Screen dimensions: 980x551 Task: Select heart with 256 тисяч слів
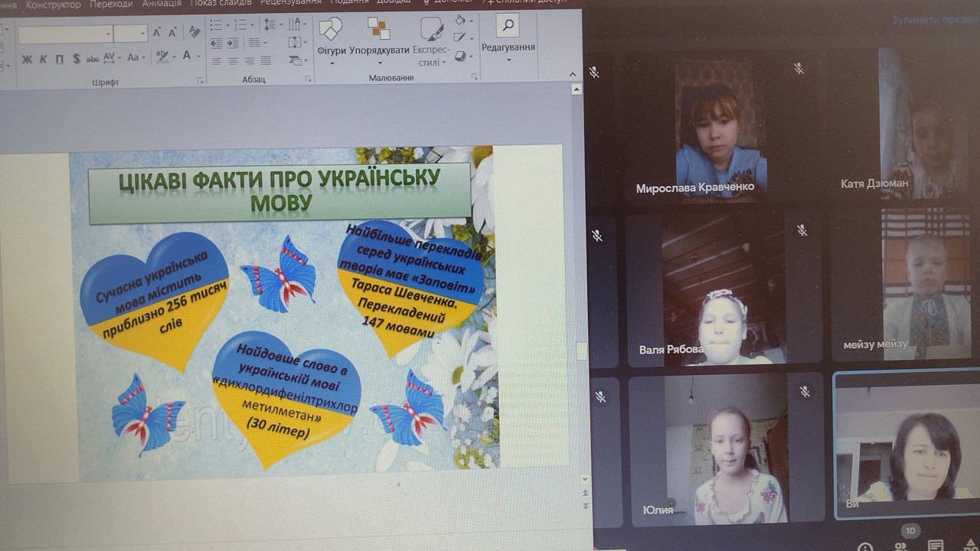154,301
